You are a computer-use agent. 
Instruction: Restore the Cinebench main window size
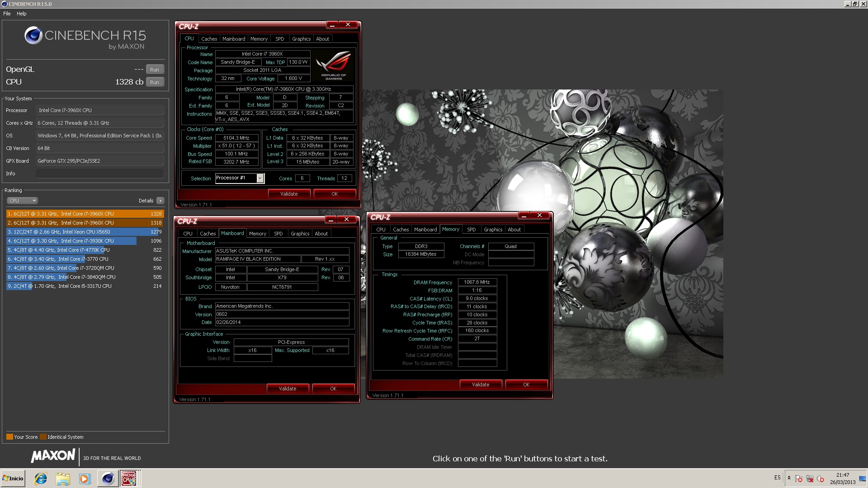point(855,4)
